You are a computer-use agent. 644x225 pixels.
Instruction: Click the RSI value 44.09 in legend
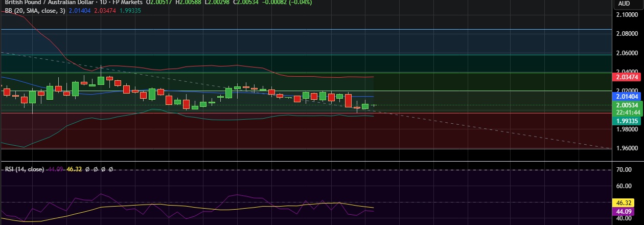[x=55, y=169]
